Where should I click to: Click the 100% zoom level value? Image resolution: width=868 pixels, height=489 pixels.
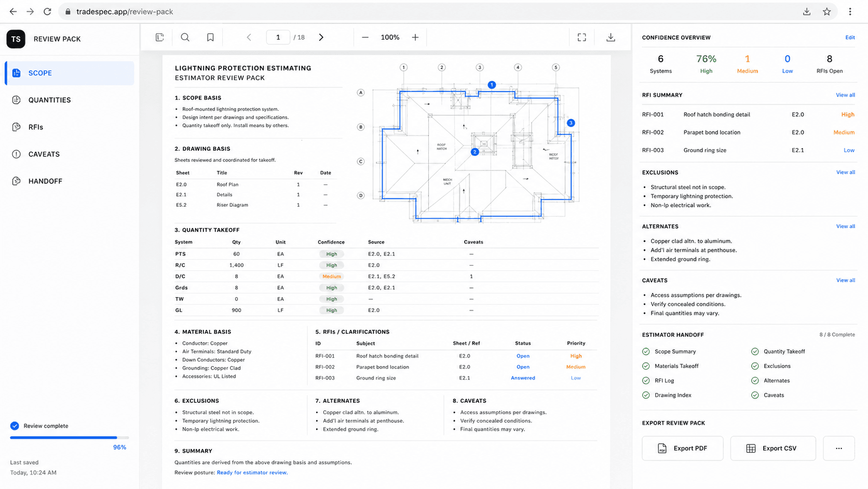390,37
